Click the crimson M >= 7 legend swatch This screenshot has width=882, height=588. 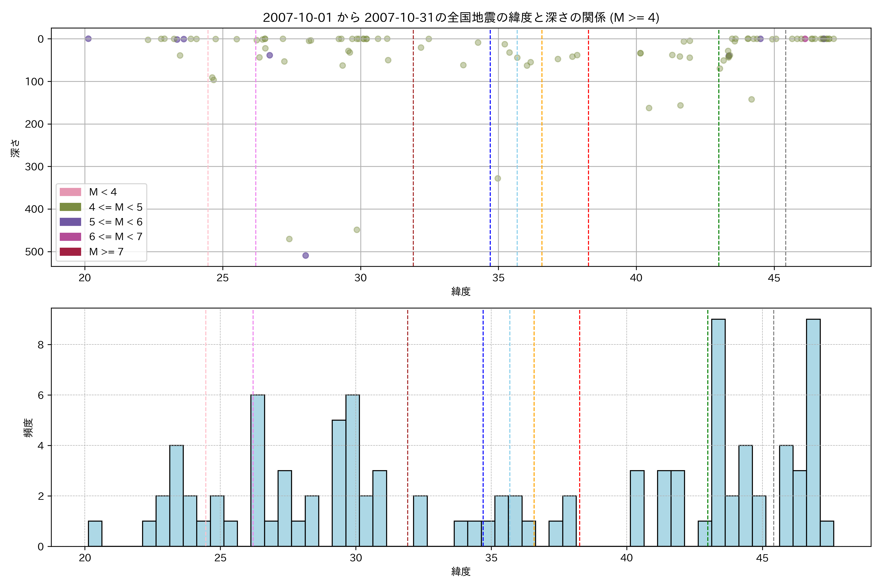[x=70, y=252]
